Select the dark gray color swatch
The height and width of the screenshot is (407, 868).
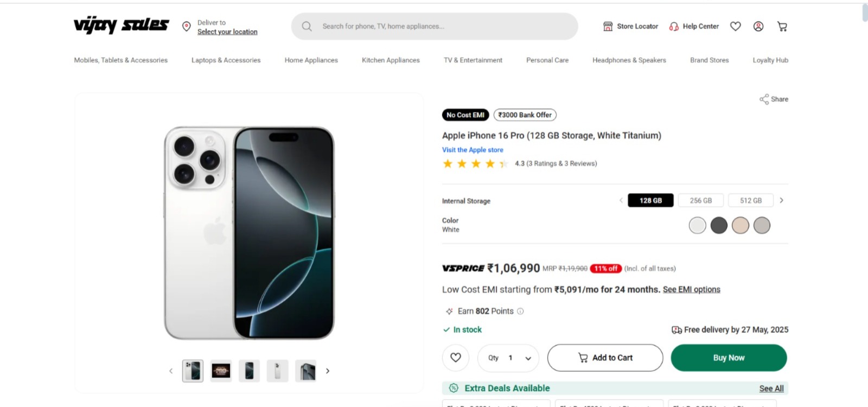719,225
